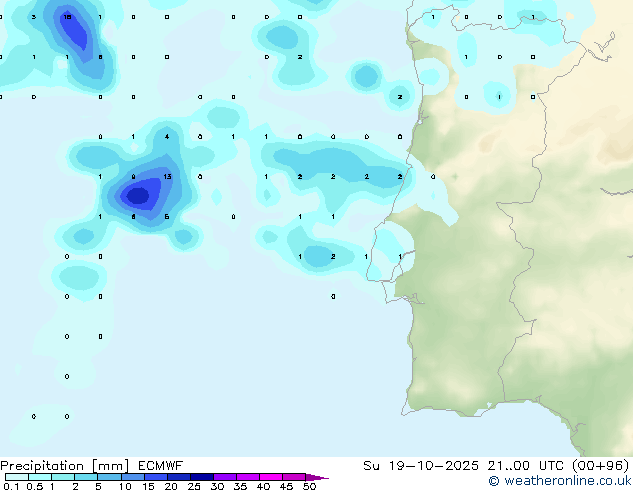634x490 pixels.
Task: Click the '(00+96)' forecast offset text
Action: [x=601, y=466]
